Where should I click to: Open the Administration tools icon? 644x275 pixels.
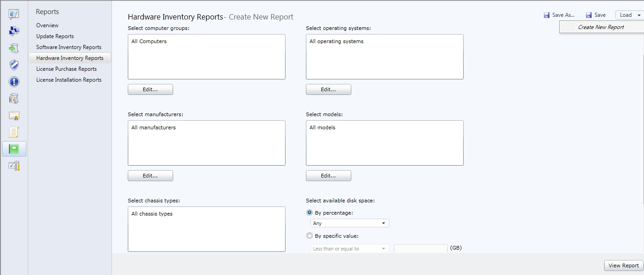14,166
